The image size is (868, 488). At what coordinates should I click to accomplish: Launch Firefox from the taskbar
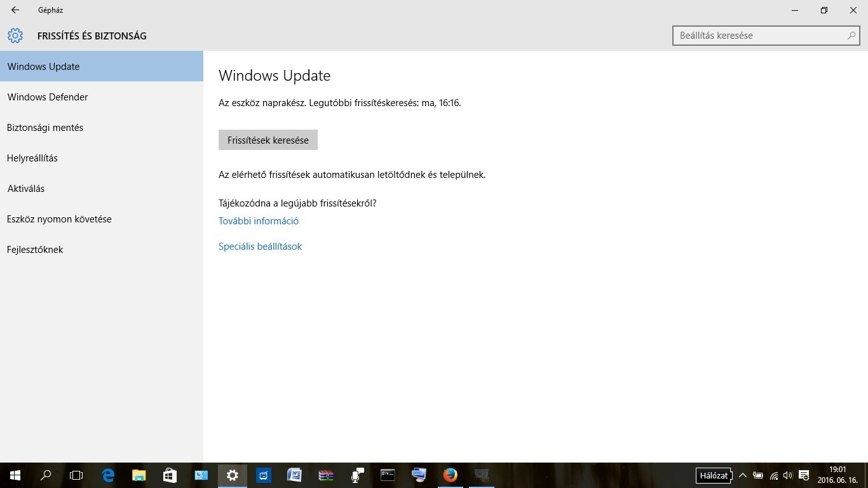pyautogui.click(x=450, y=475)
